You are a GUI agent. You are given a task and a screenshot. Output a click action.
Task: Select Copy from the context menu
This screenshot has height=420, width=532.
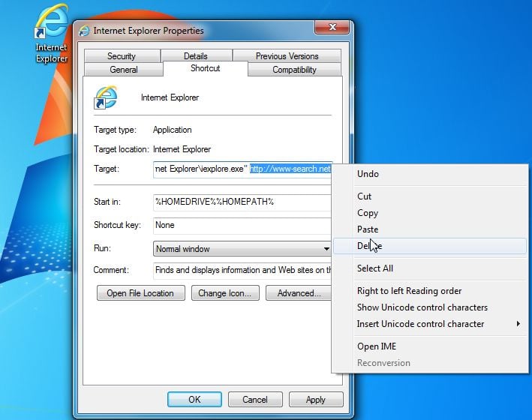[430, 213]
